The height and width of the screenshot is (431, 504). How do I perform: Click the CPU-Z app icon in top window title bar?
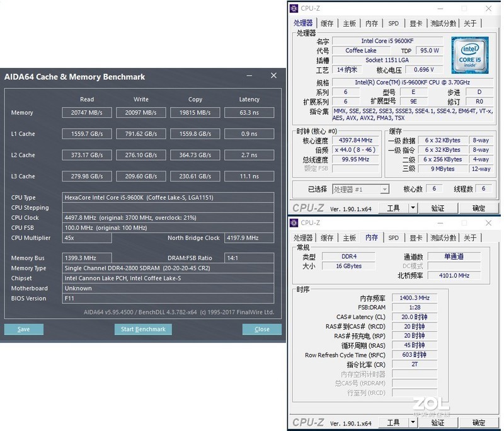pyautogui.click(x=293, y=8)
